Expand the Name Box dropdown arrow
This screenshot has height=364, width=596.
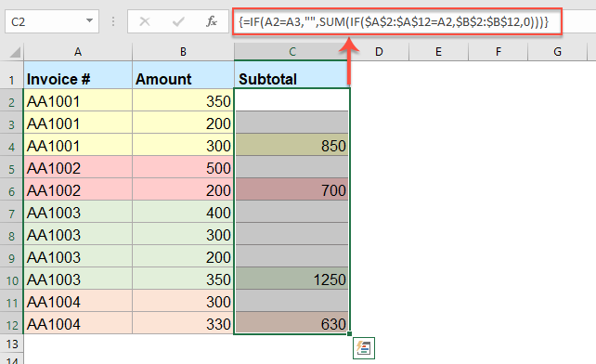(x=89, y=21)
